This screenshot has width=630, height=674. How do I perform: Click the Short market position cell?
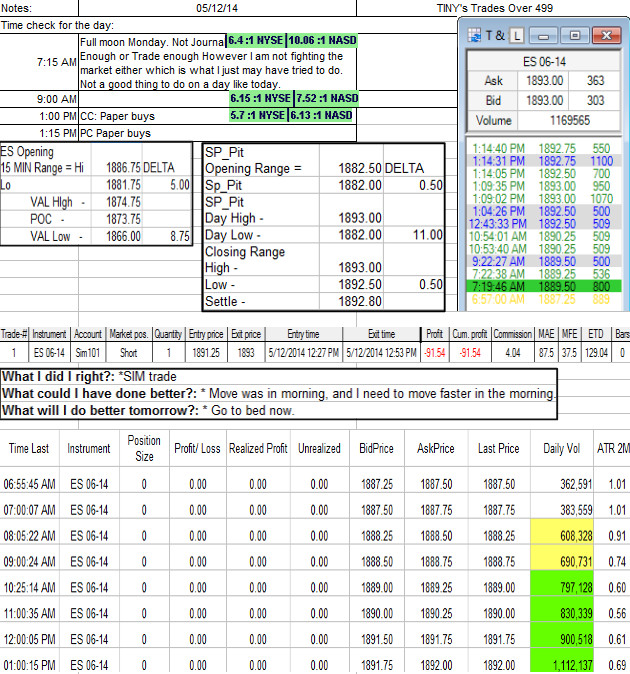pyautogui.click(x=128, y=353)
